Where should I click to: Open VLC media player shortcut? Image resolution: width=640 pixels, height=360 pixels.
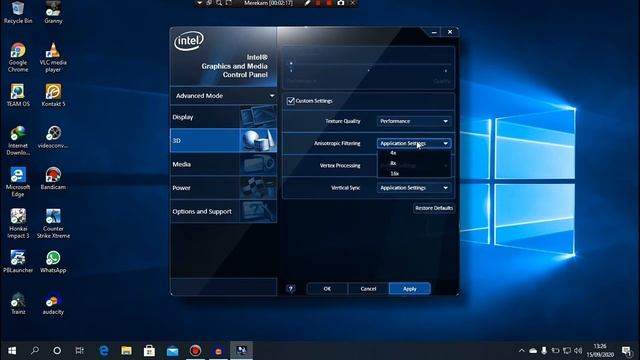[x=53, y=58]
